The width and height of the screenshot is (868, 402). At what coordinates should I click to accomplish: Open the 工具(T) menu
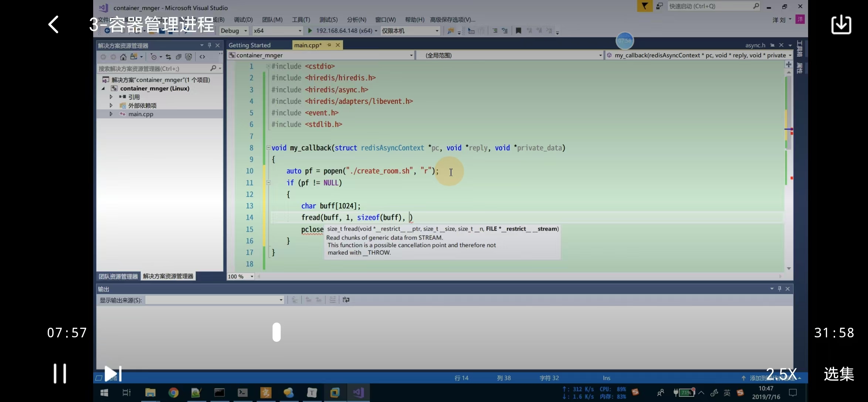[x=301, y=20]
